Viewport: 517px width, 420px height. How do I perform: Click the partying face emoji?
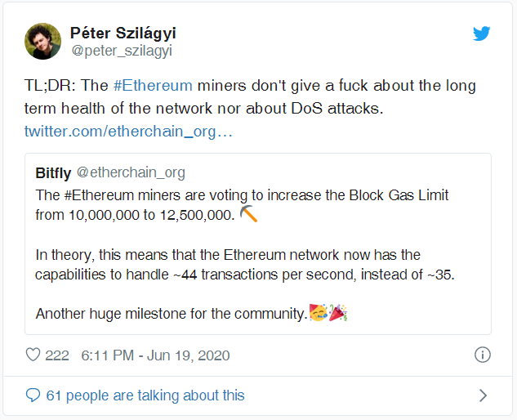click(x=317, y=313)
